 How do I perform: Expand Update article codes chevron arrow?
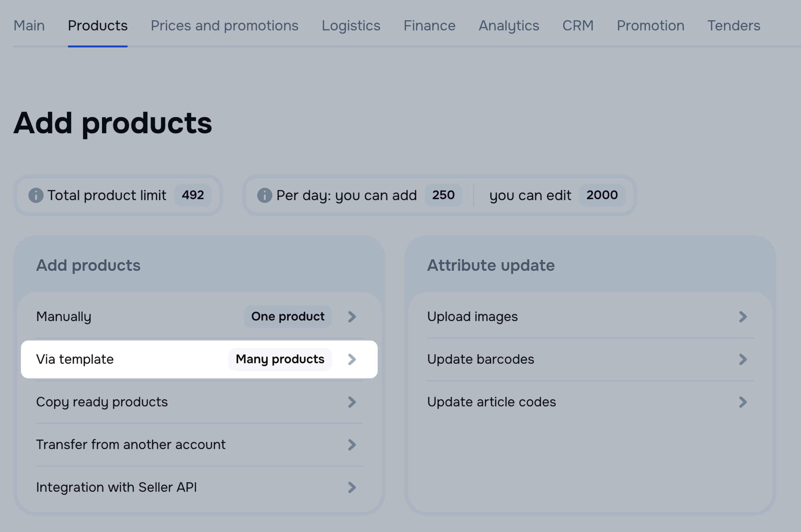742,402
